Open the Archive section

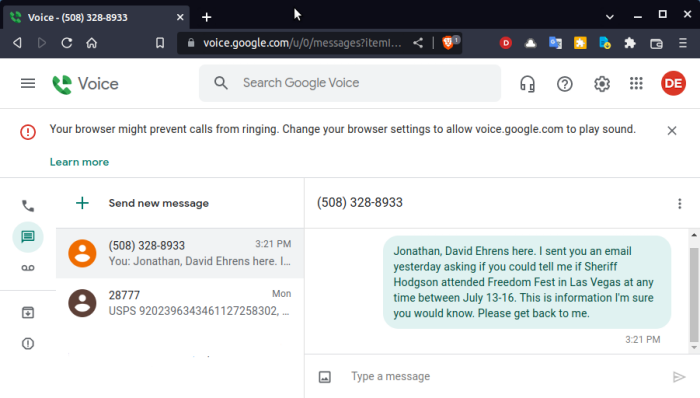(28, 312)
